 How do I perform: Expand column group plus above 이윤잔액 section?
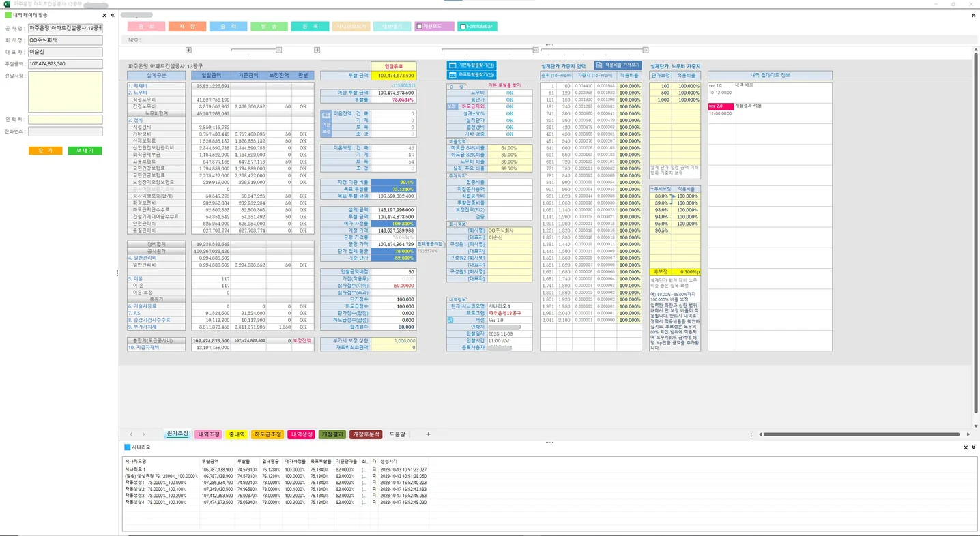coord(317,50)
